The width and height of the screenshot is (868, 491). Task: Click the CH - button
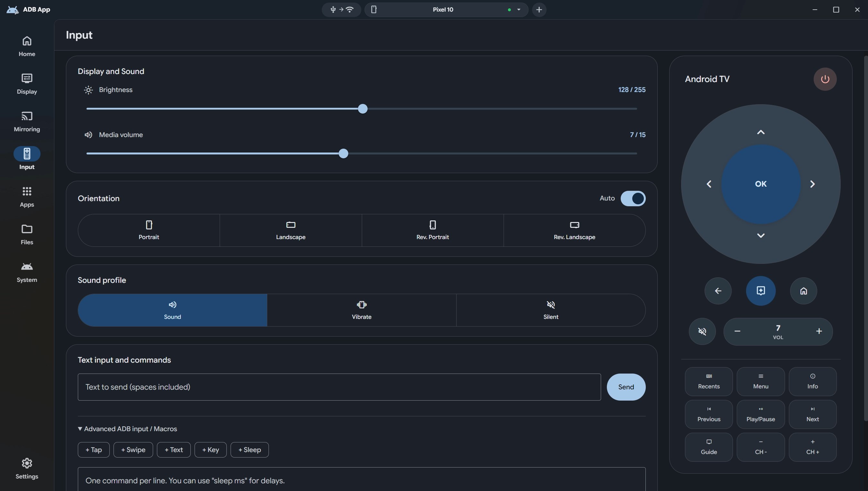click(761, 447)
